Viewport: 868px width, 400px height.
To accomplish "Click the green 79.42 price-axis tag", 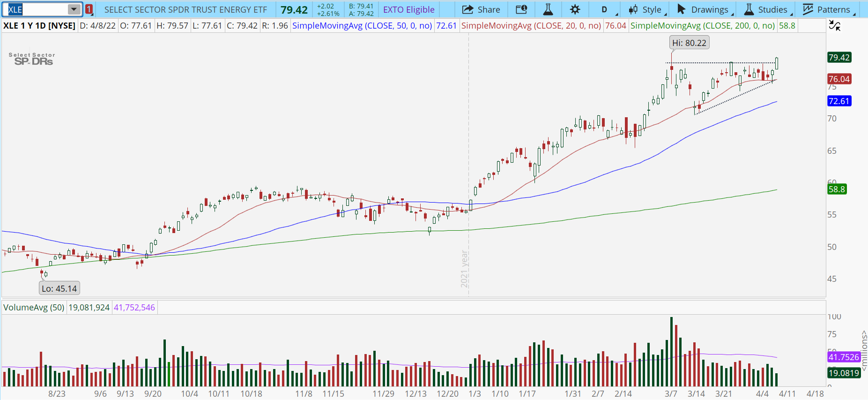I will (x=839, y=58).
